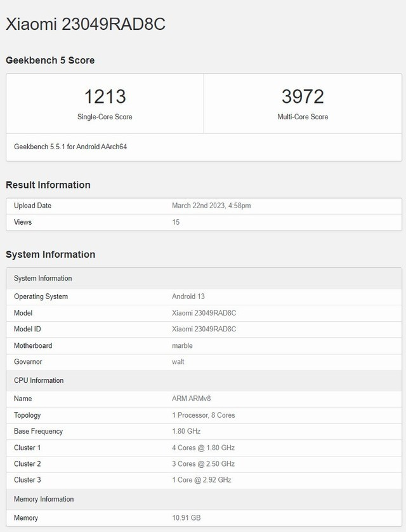The height and width of the screenshot is (532, 406).
Task: Click the CPU Information header row
Action: pyautogui.click(x=204, y=380)
